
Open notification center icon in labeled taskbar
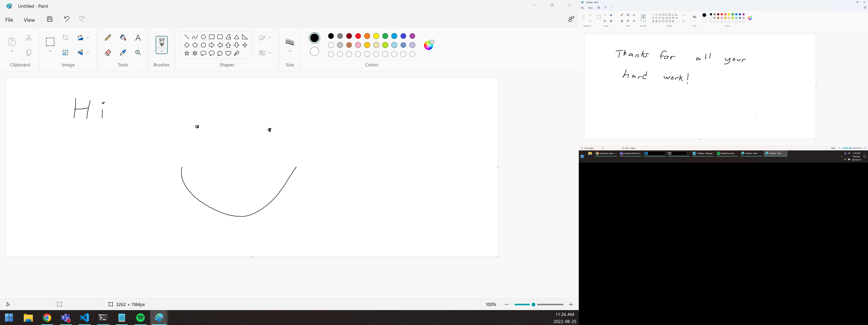click(865, 156)
